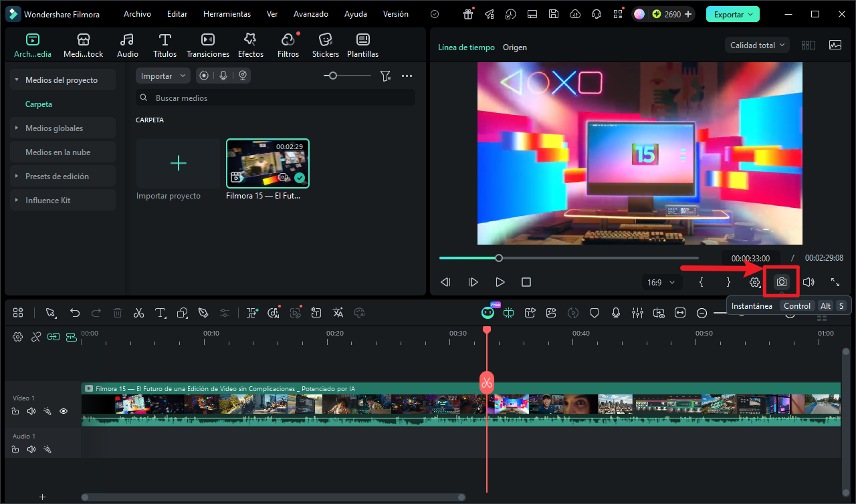Stop preview playback
Image resolution: width=856 pixels, height=504 pixels.
tap(526, 282)
